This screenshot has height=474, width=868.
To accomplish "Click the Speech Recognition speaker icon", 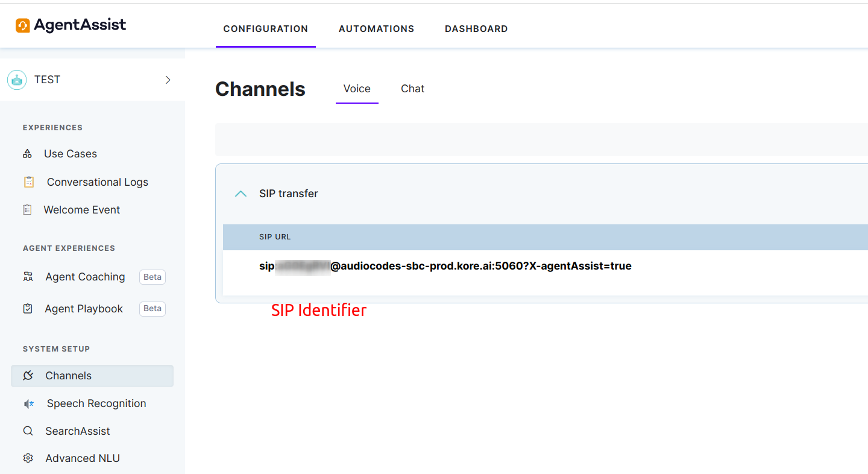I will coord(28,403).
